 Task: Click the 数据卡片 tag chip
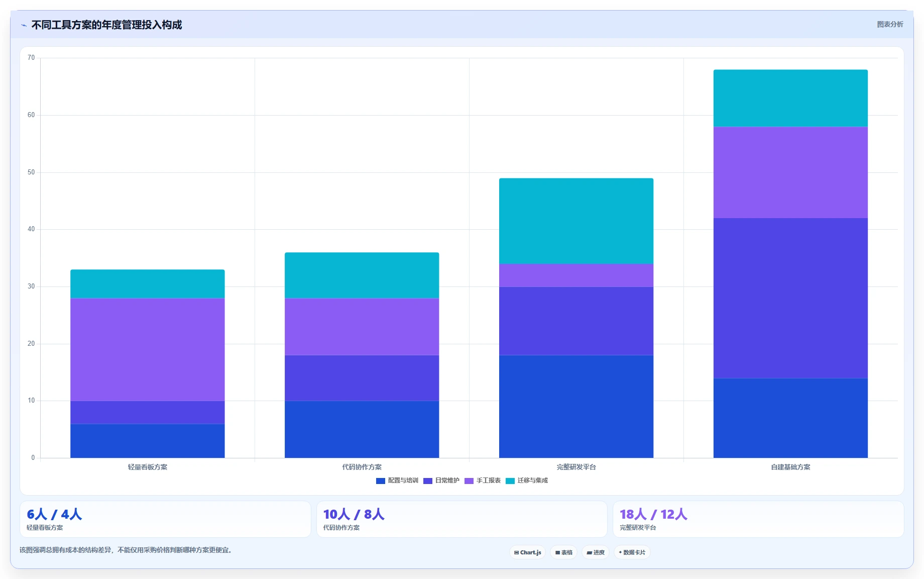point(632,552)
